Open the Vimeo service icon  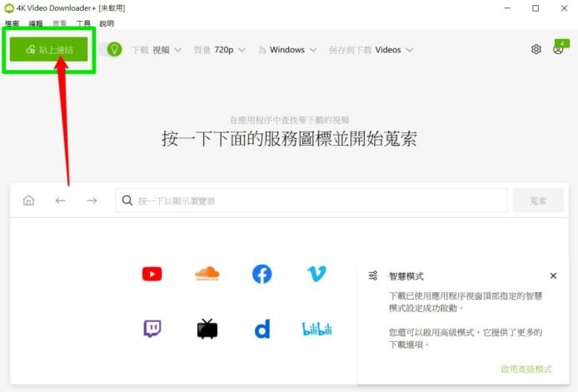coord(316,274)
